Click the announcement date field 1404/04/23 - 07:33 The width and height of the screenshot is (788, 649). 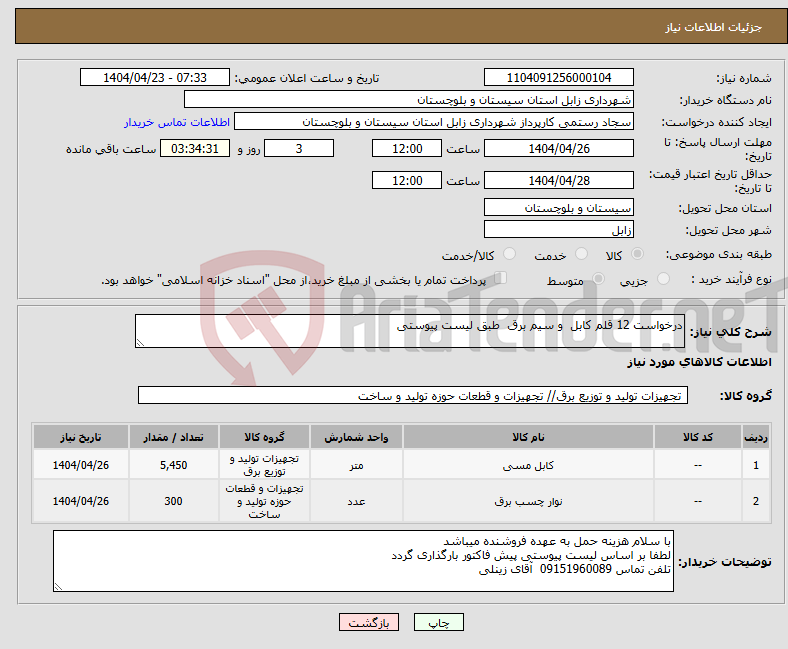pos(155,77)
